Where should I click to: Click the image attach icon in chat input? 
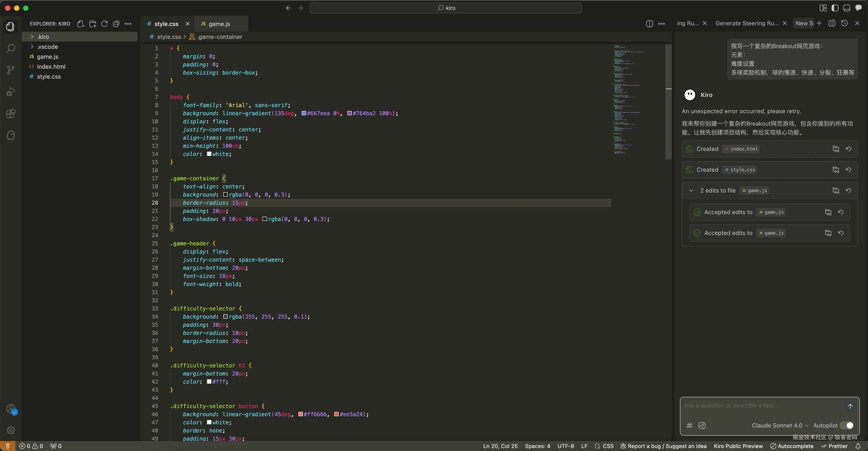(x=702, y=425)
